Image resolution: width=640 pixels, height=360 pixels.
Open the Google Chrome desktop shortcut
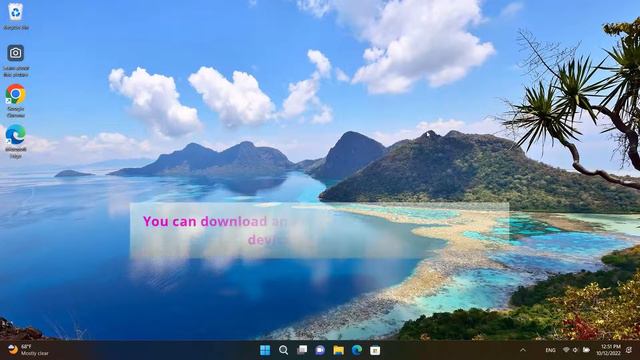point(16,100)
